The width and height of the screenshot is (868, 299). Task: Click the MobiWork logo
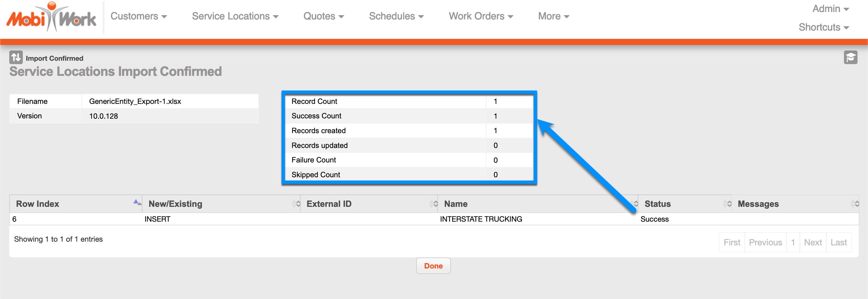(x=51, y=18)
